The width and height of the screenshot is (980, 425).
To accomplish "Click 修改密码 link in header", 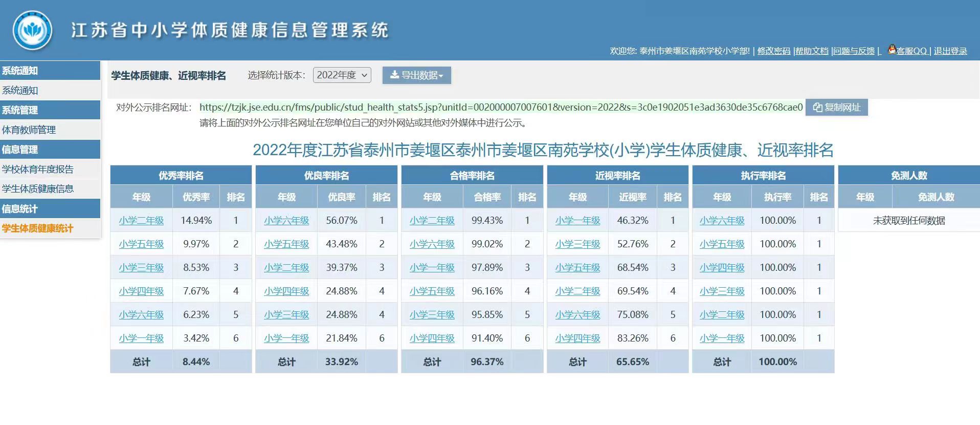I will coord(774,51).
